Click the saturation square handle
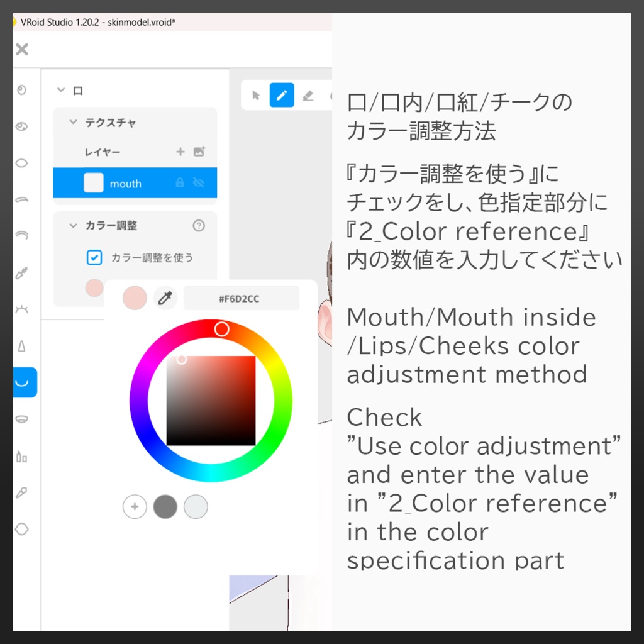 click(182, 360)
